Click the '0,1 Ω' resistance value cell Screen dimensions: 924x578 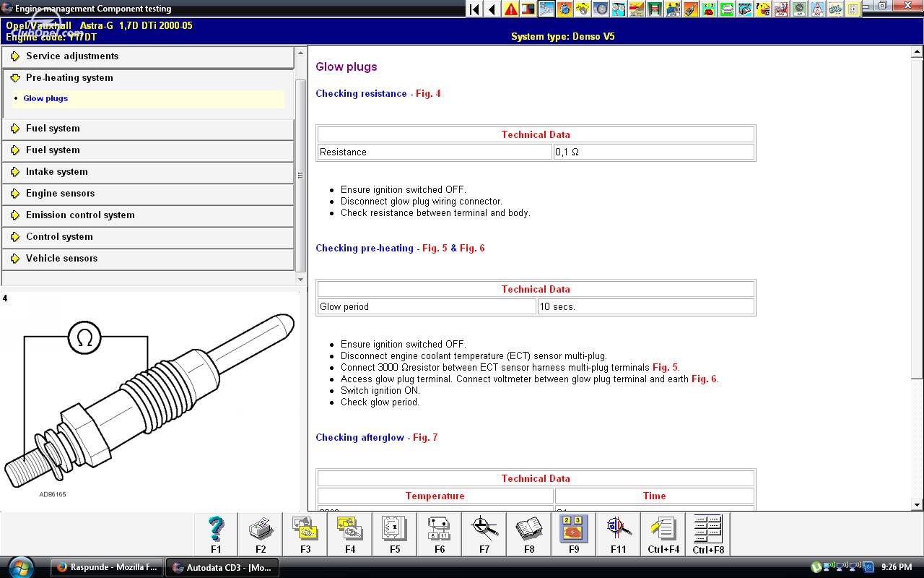653,152
